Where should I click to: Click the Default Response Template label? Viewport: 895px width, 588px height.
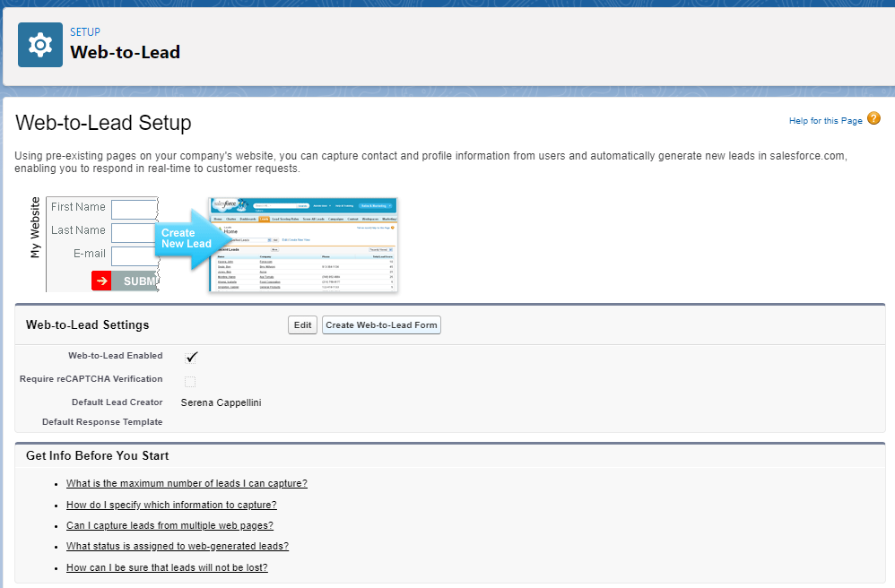(102, 422)
